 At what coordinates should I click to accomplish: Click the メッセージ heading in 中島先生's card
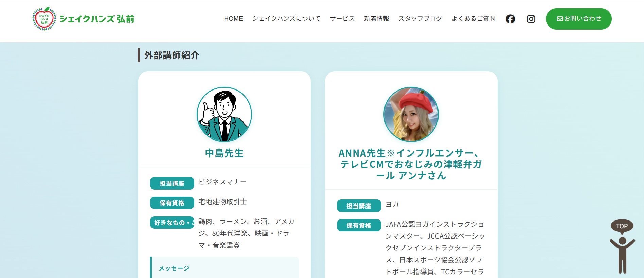(x=174, y=268)
